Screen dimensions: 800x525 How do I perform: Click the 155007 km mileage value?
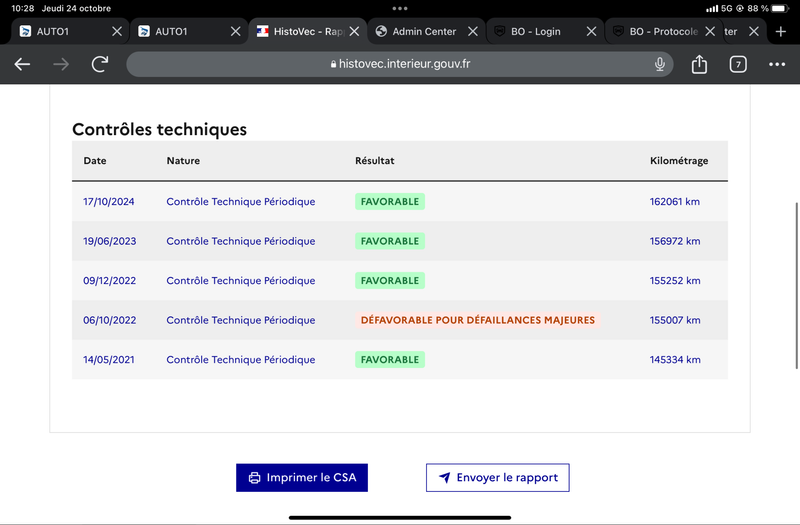pos(674,320)
